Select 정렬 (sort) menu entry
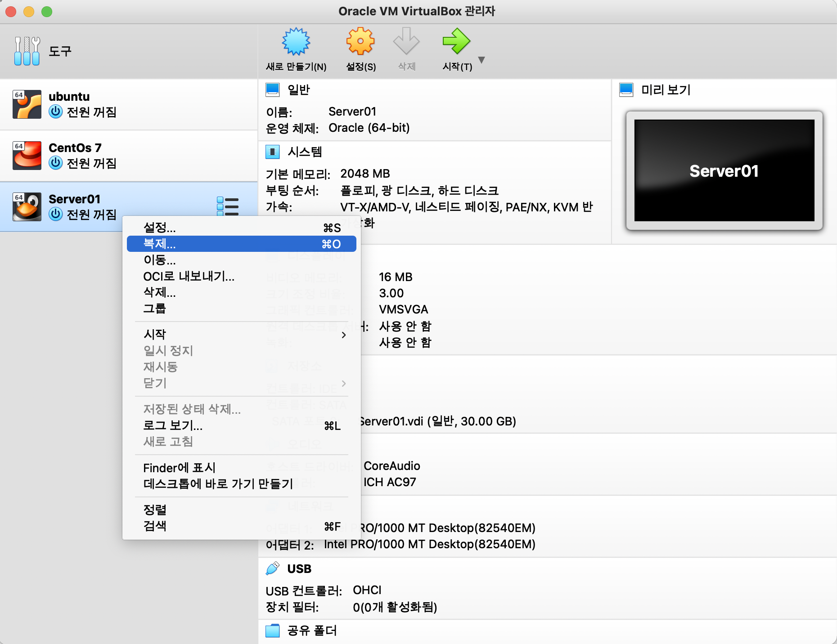Screen dimensions: 837x644 click(x=242, y=510)
